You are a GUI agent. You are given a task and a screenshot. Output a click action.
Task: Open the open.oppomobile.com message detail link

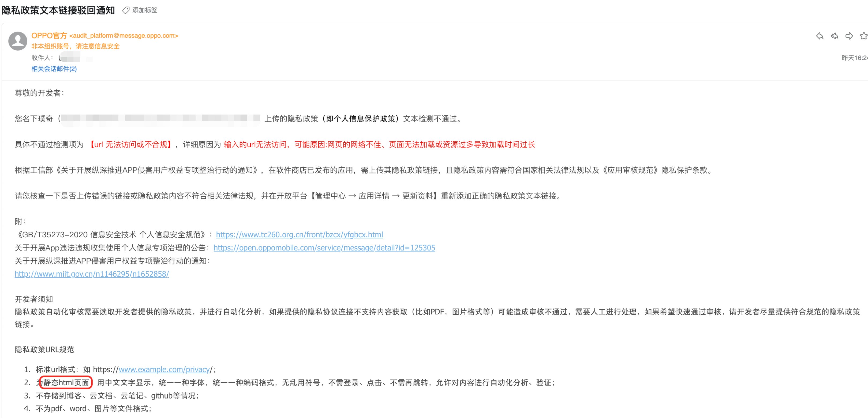pos(324,248)
